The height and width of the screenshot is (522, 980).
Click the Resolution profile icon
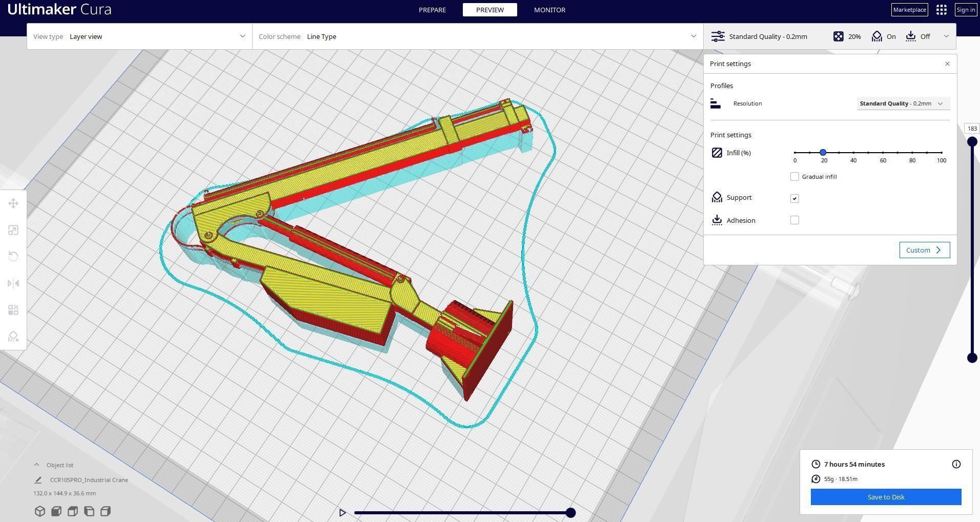pyautogui.click(x=716, y=103)
